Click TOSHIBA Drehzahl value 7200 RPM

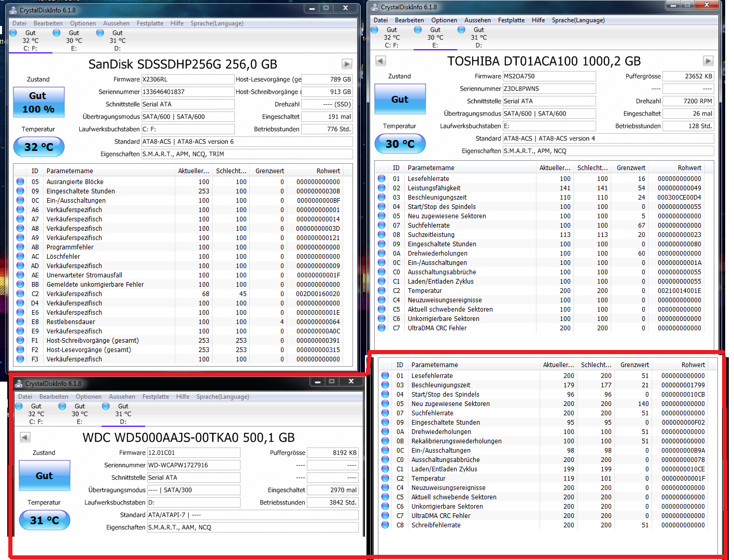coord(688,101)
